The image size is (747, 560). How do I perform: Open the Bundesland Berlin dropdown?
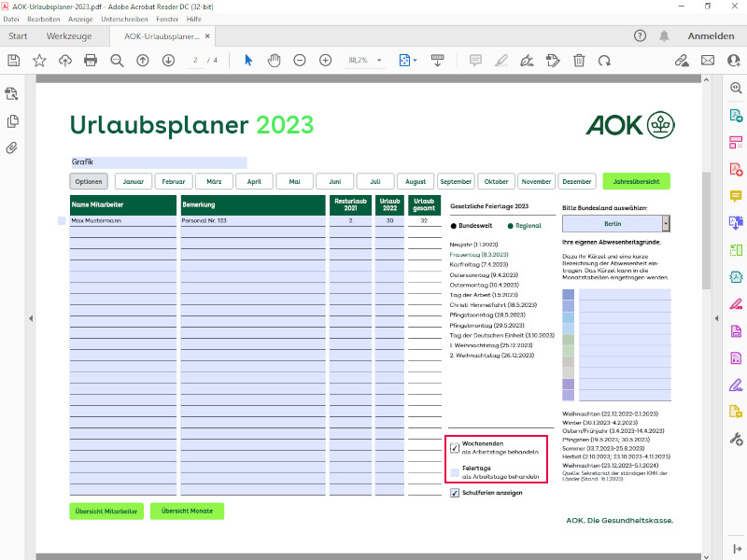click(666, 223)
